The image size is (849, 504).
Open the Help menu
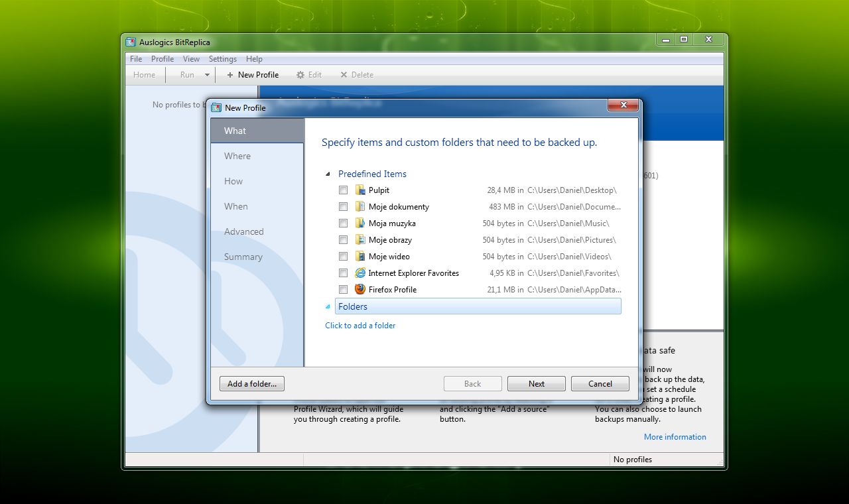254,59
